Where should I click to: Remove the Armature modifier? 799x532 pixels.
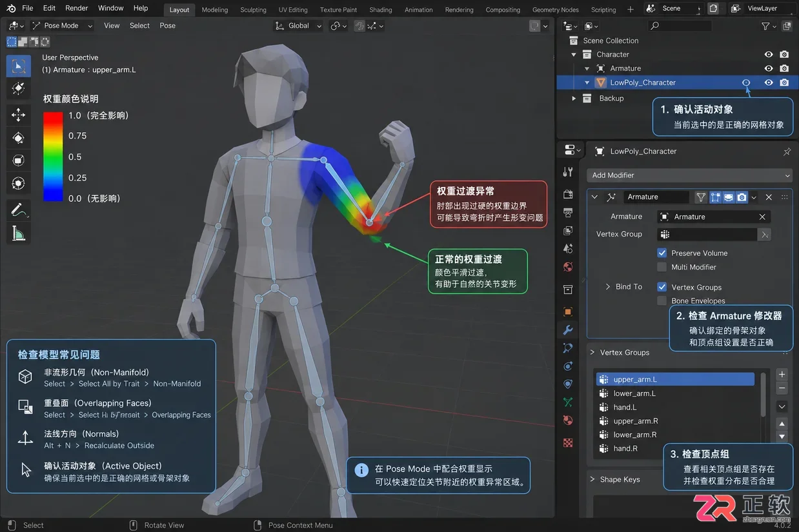769,197
